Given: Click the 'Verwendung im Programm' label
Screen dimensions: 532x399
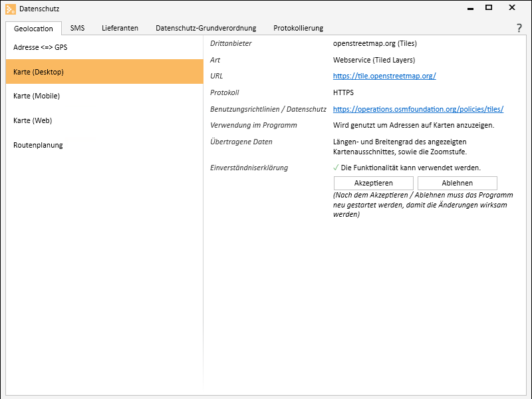Looking at the screenshot, I should [253, 125].
